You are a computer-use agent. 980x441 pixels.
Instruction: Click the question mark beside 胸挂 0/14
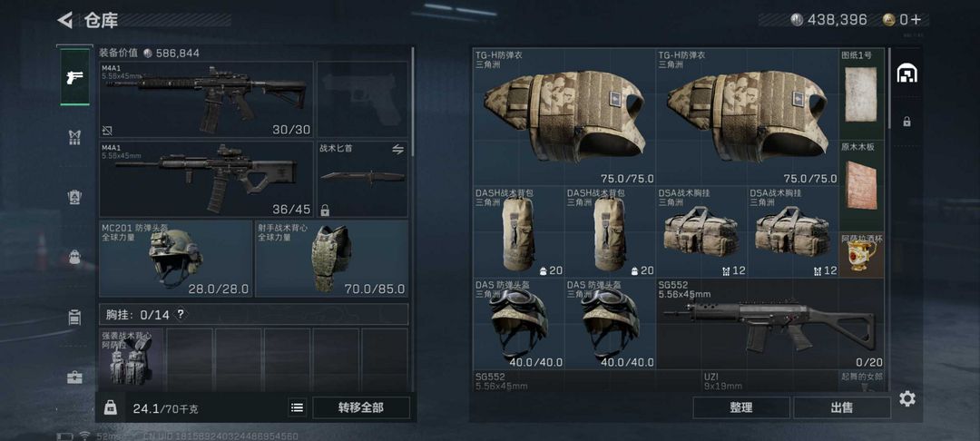181,314
